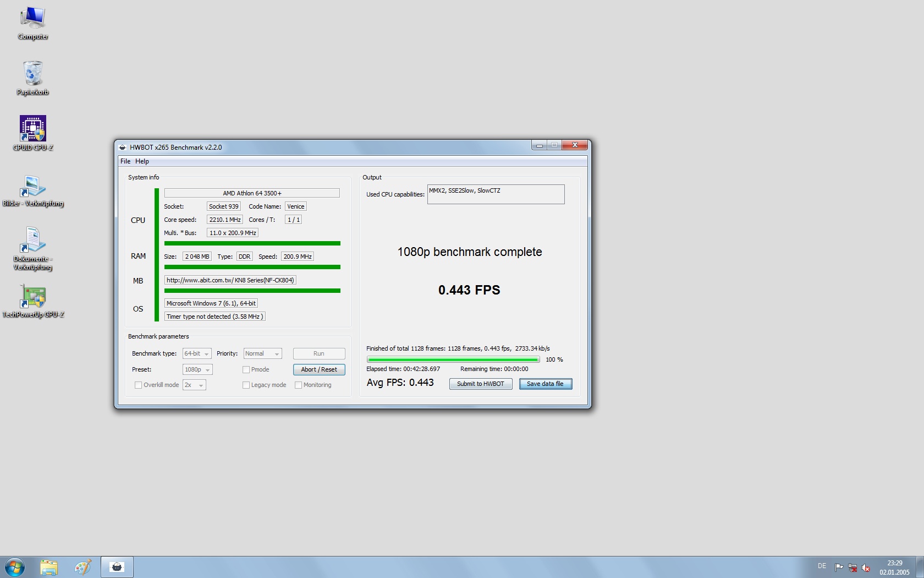
Task: Click the Venice code name value
Action: point(296,206)
